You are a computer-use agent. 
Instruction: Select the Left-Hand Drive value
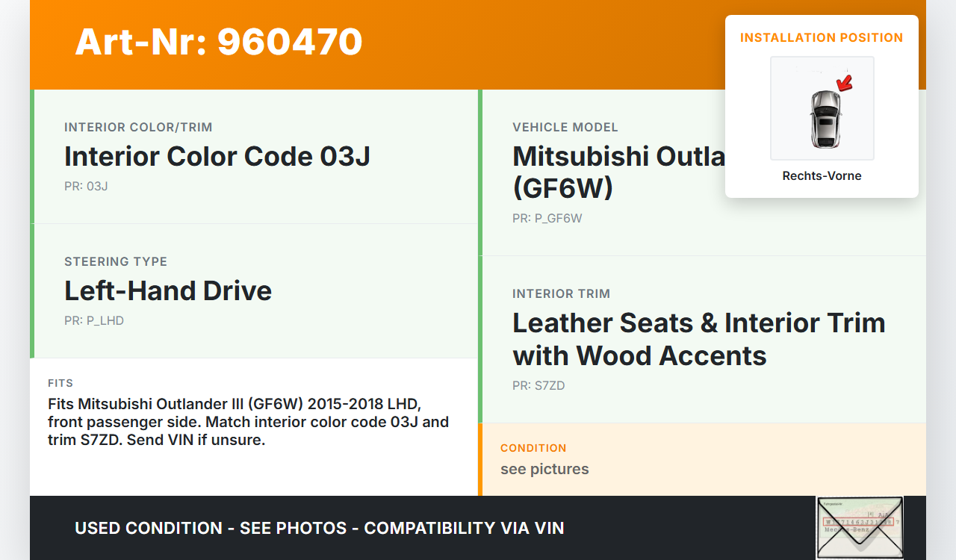point(168,290)
